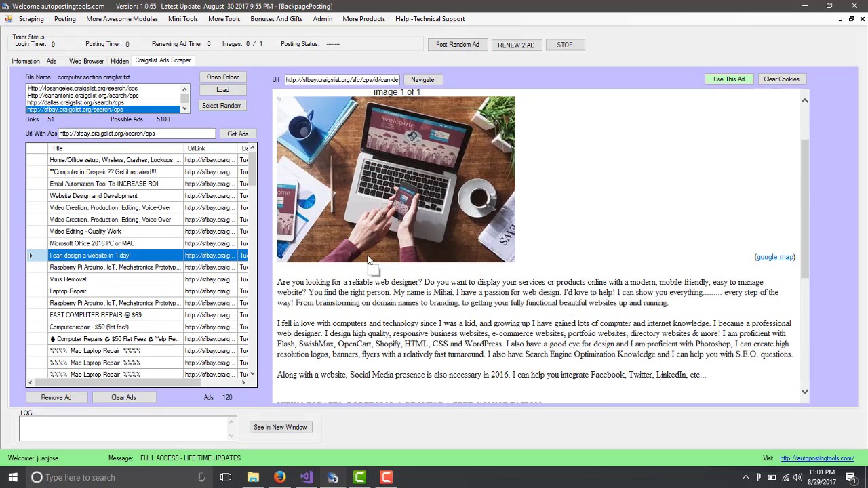
Task: Open the Mini Tools menu
Action: 183,19
